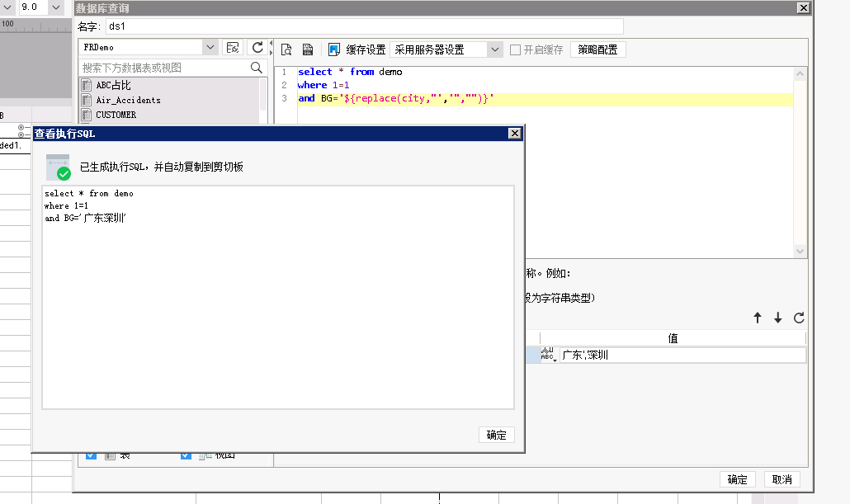
Task: Click the generated SQL text 'and BG='广东深圳''
Action: coord(85,218)
